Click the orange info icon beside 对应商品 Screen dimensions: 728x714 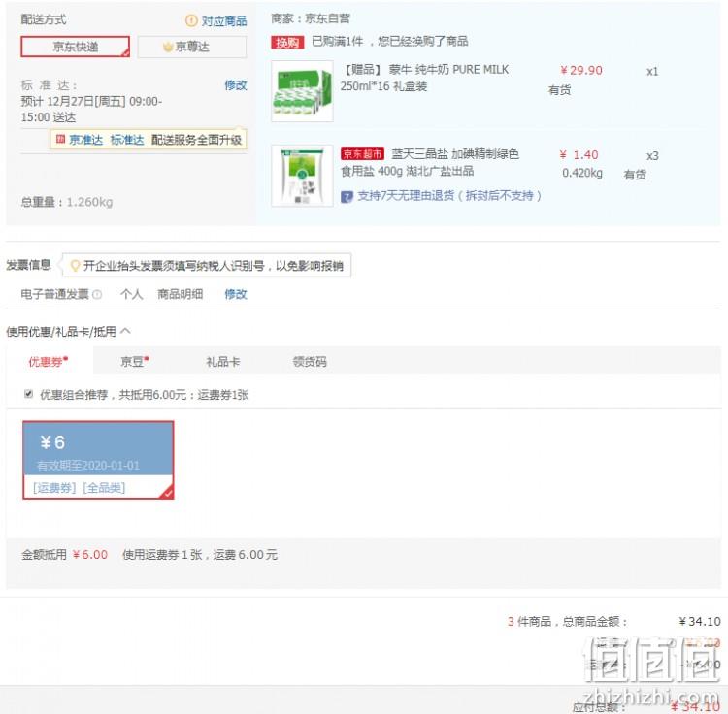tap(191, 20)
